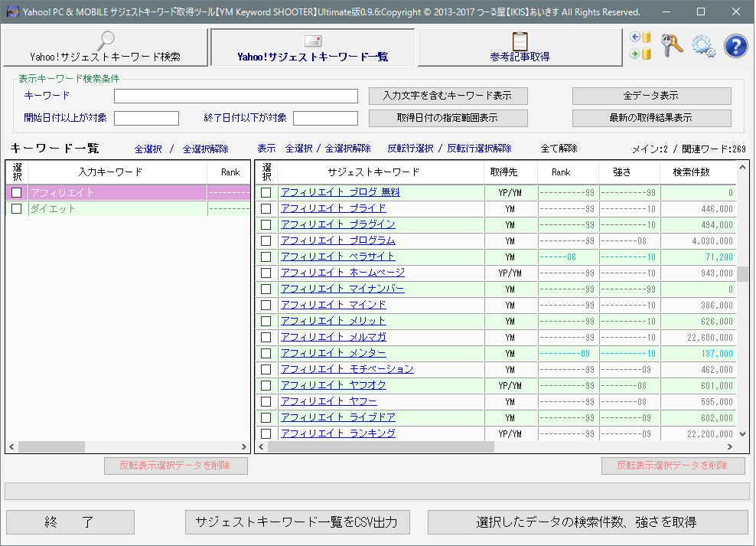Tick checkbox for input keyword ダイエット

[16, 209]
